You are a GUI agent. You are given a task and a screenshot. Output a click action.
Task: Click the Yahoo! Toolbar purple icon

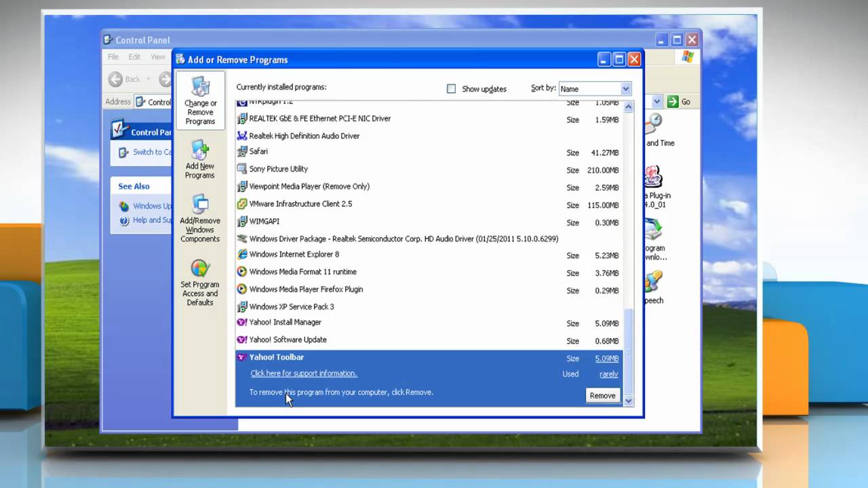click(242, 357)
